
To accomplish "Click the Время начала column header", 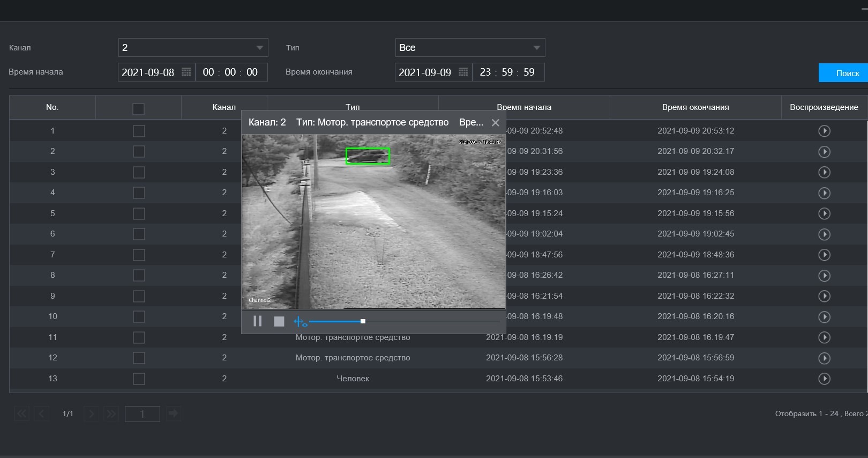I will tap(524, 107).
